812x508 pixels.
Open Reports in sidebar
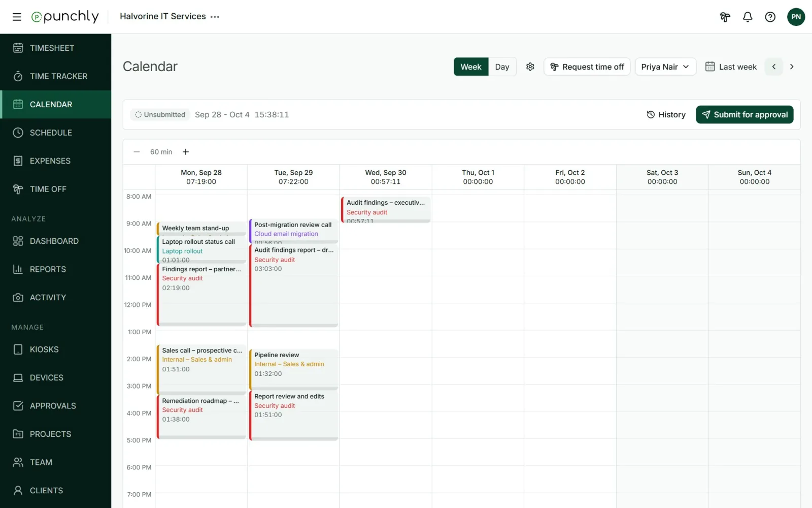(x=56, y=269)
